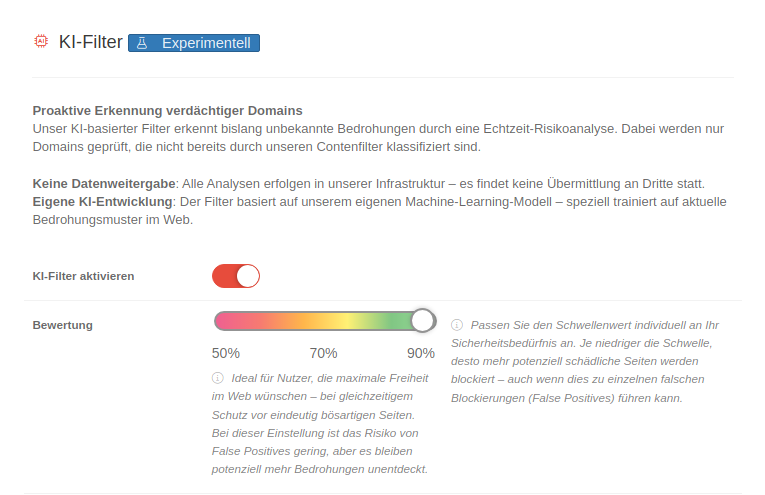Click the flask icon in Experimentell badge
The image size is (765, 495).
142,43
